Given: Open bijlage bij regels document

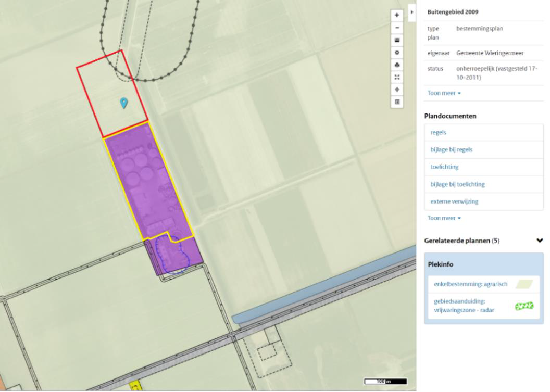Looking at the screenshot, I should pos(452,150).
